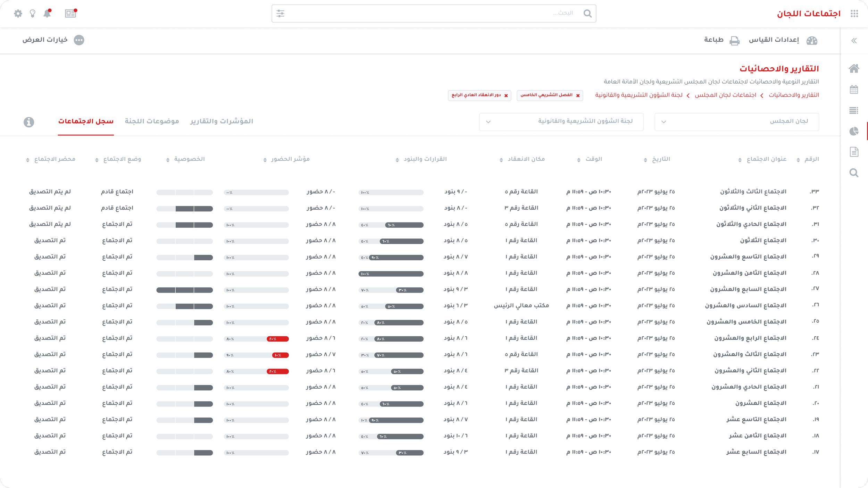Remove دور الانعقاد العادي الرابع filter tag
The image size is (868, 488).
click(506, 95)
